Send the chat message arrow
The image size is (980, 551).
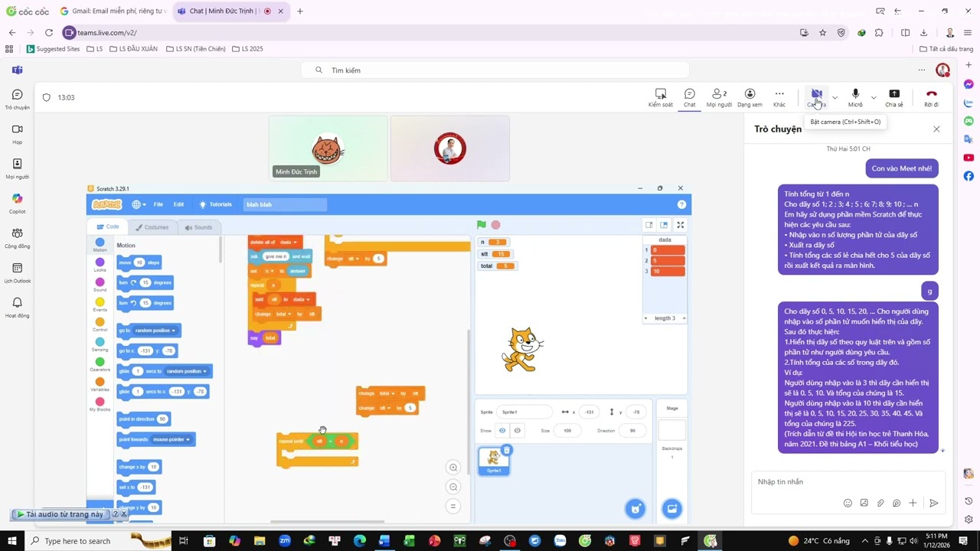(933, 503)
